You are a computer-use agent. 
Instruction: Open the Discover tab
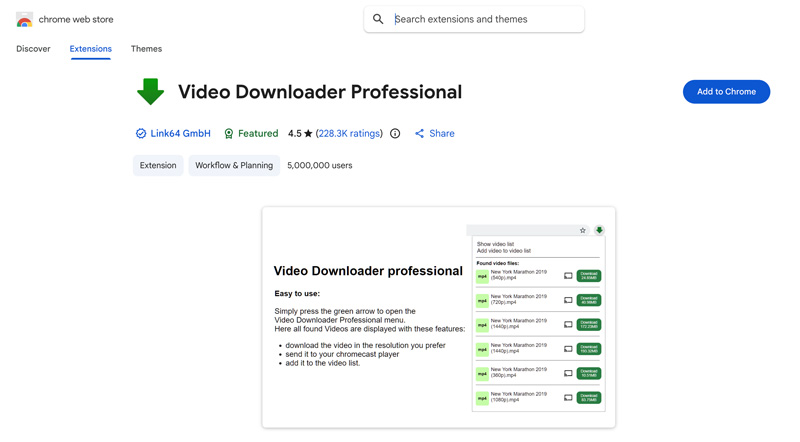pos(33,49)
